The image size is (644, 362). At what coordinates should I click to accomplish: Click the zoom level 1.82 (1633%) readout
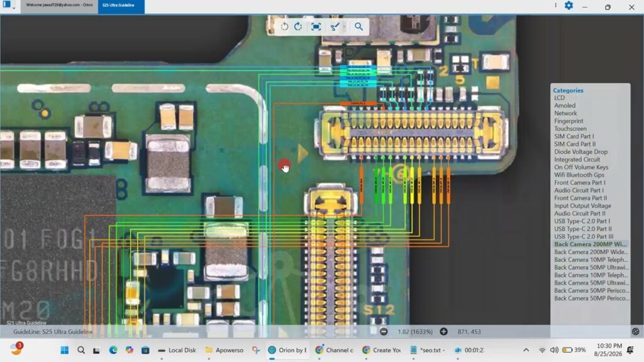[x=415, y=332]
